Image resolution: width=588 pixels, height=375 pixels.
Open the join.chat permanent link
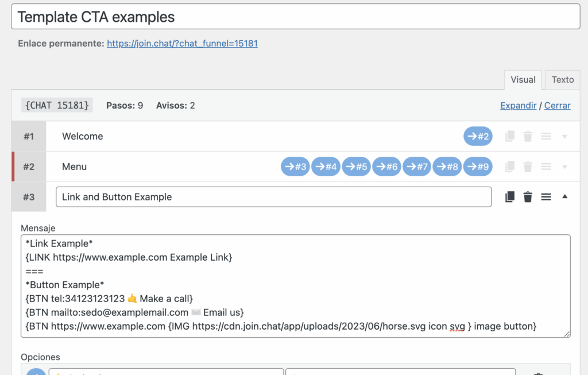182,43
